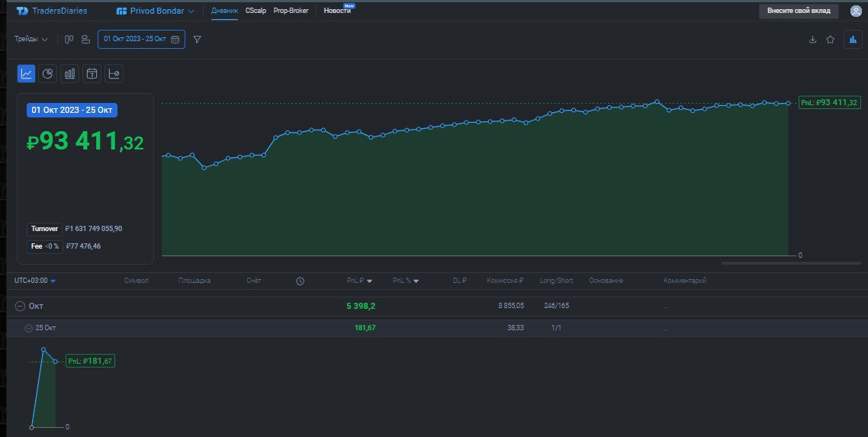Click the Площадка column header
The height and width of the screenshot is (437, 868).
(194, 281)
